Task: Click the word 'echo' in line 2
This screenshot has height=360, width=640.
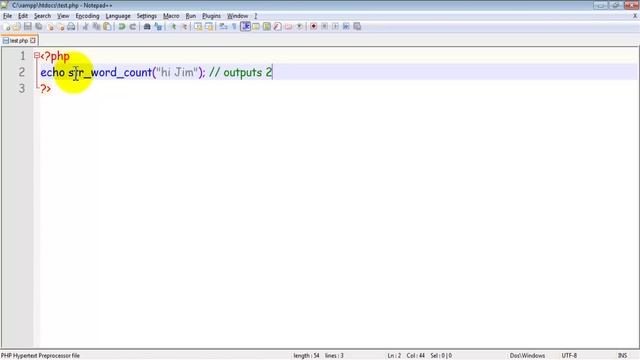Action: click(x=52, y=72)
